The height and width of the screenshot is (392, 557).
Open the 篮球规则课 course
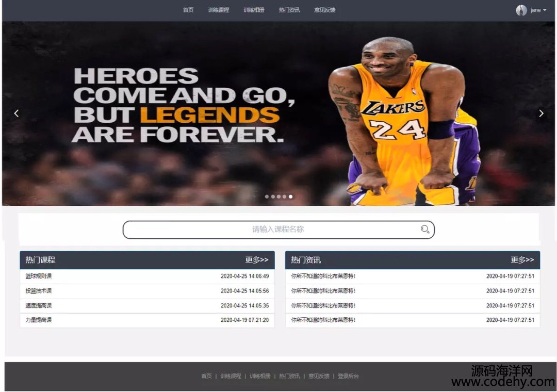point(38,276)
